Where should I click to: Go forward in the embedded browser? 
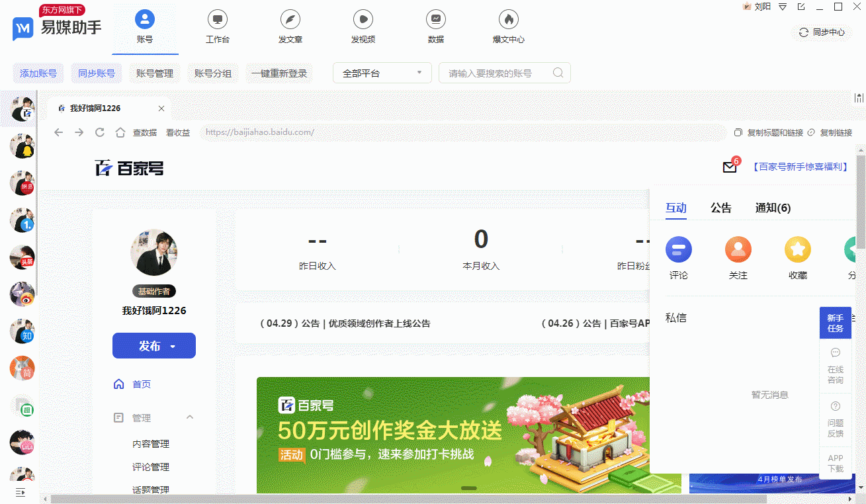(79, 132)
